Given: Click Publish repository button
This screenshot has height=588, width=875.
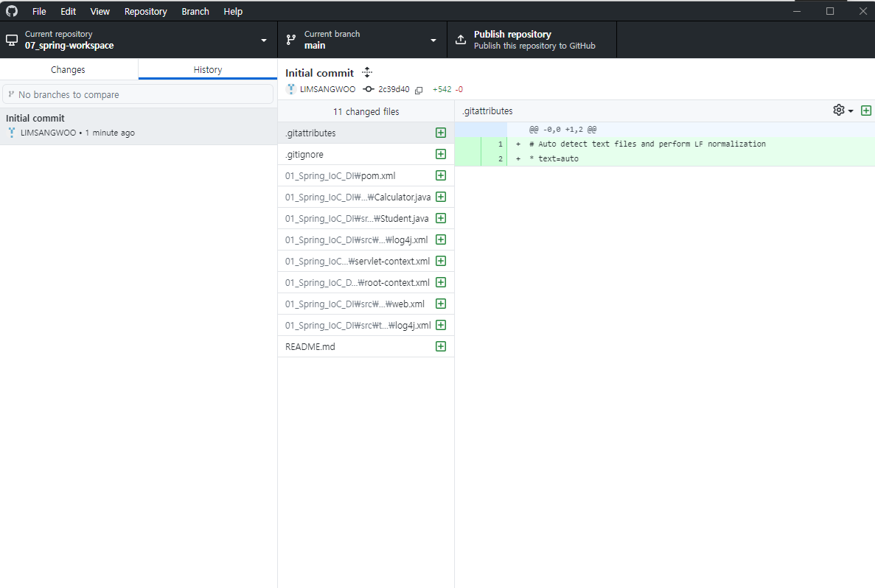Looking at the screenshot, I should pyautogui.click(x=531, y=40).
